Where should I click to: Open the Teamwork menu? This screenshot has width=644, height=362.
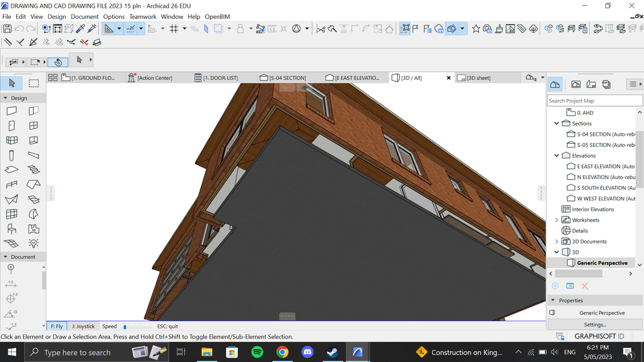pos(142,17)
